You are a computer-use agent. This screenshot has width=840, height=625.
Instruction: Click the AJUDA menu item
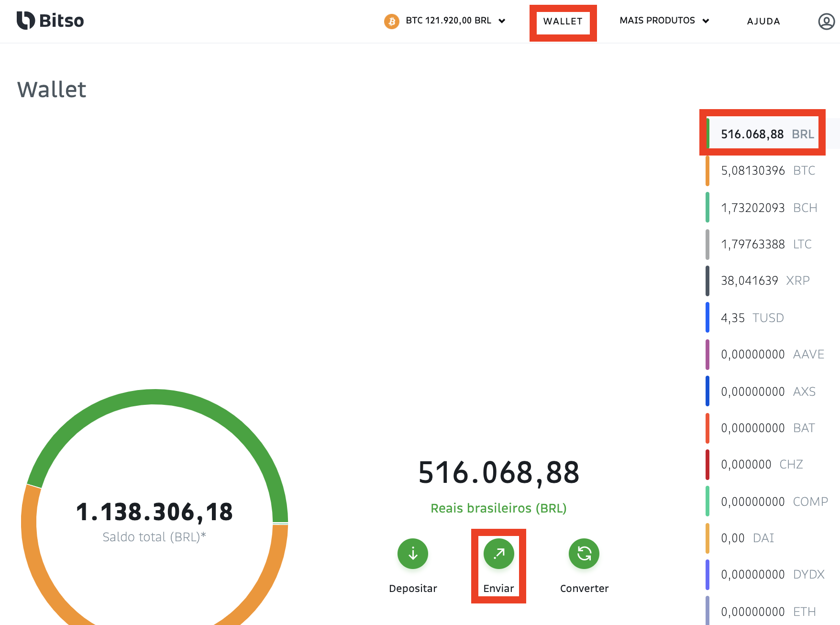click(763, 21)
